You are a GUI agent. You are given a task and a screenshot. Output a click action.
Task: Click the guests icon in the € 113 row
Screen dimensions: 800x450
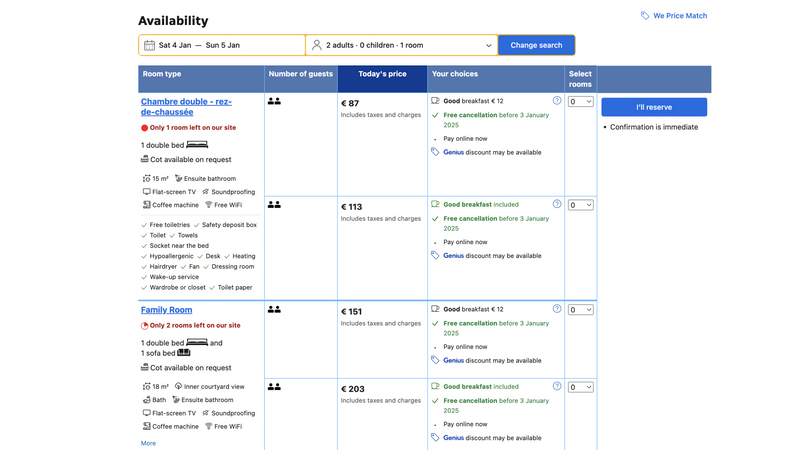pos(274,205)
